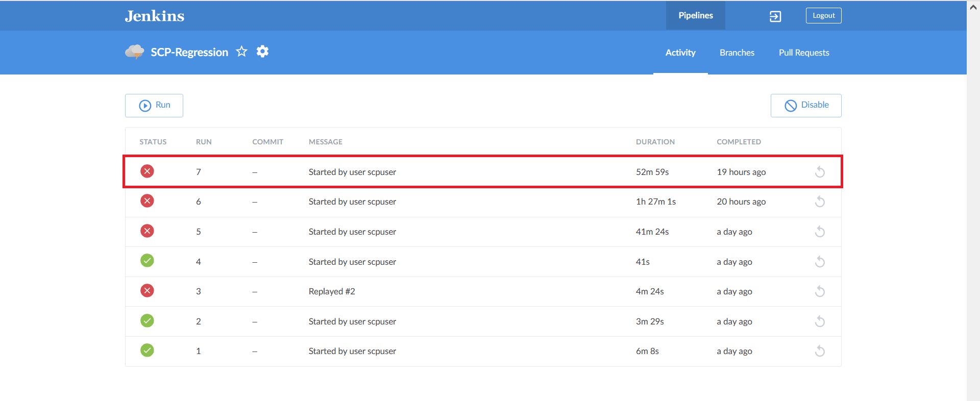Click 'Started by user scpuser' in run 1
The height and width of the screenshot is (401, 980).
pyautogui.click(x=352, y=351)
